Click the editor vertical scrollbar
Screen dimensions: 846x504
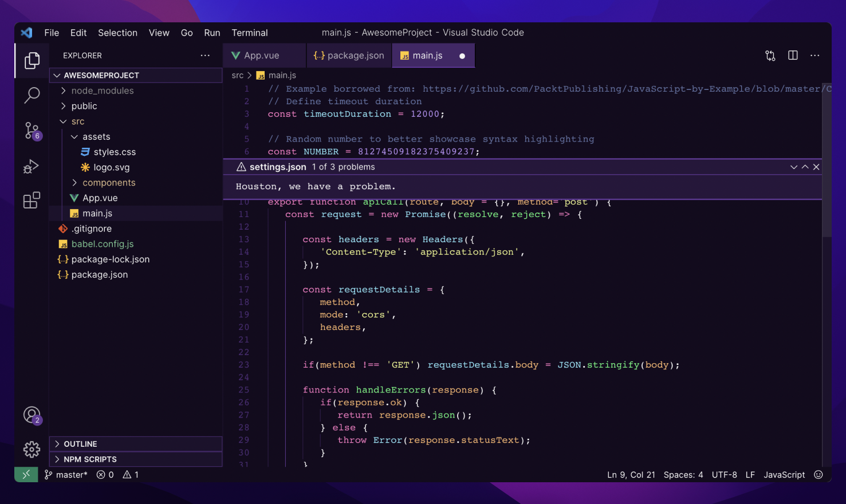click(827, 160)
